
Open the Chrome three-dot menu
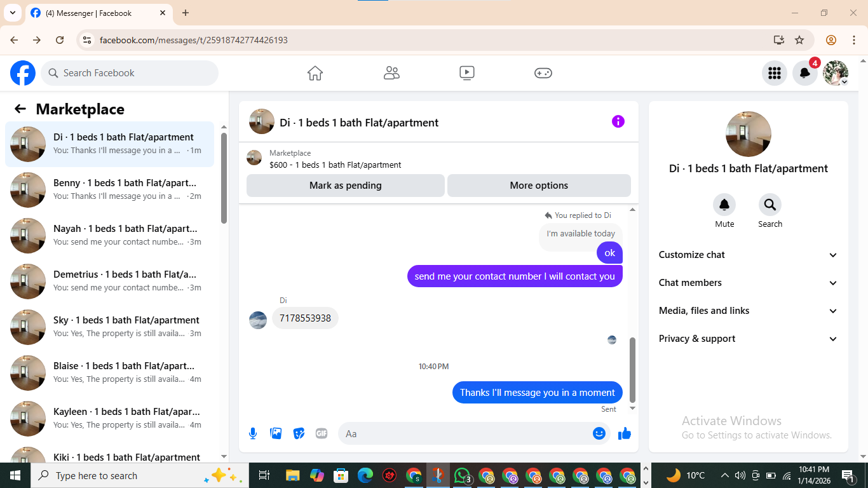tap(853, 40)
